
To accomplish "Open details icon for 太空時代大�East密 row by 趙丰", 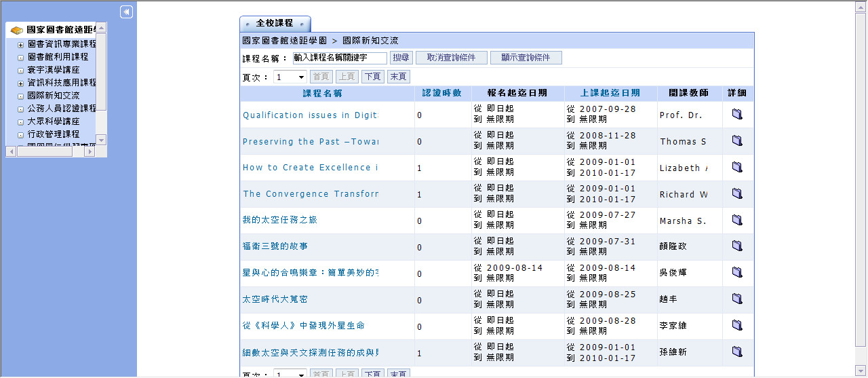I will pyautogui.click(x=737, y=299).
